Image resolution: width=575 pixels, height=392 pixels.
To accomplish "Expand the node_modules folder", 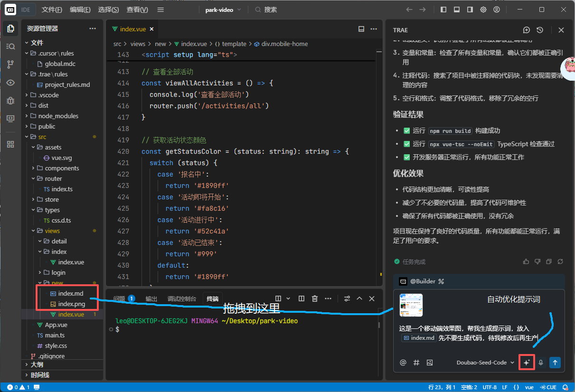I will click(x=58, y=116).
